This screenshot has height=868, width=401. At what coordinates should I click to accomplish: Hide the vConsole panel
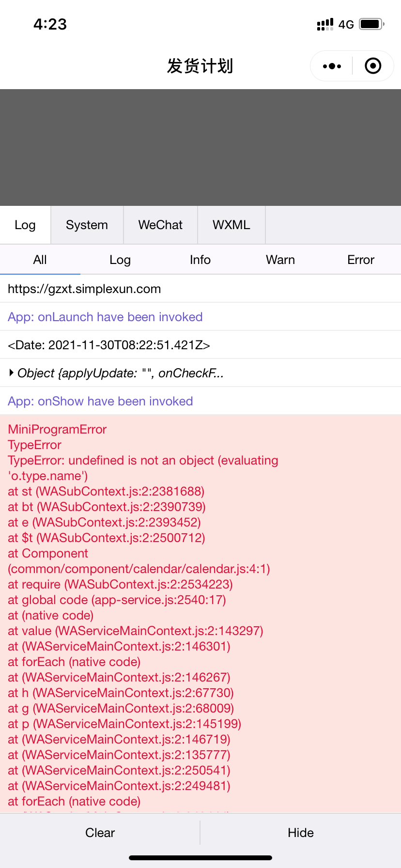(x=301, y=833)
